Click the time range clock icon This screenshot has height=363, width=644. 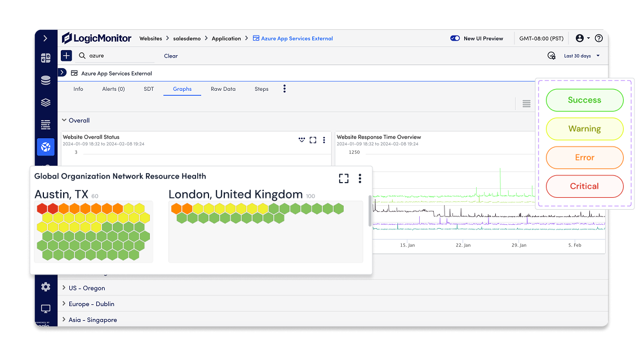pyautogui.click(x=552, y=55)
